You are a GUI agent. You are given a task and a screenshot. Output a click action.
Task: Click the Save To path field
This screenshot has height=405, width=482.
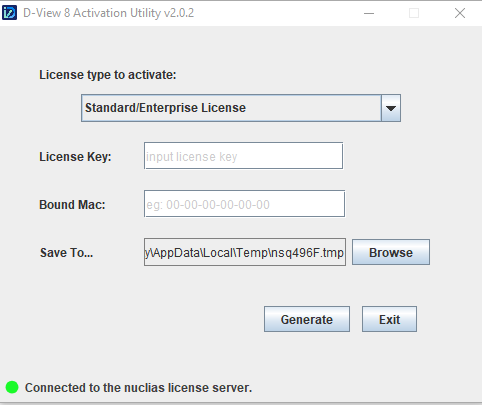(x=245, y=252)
